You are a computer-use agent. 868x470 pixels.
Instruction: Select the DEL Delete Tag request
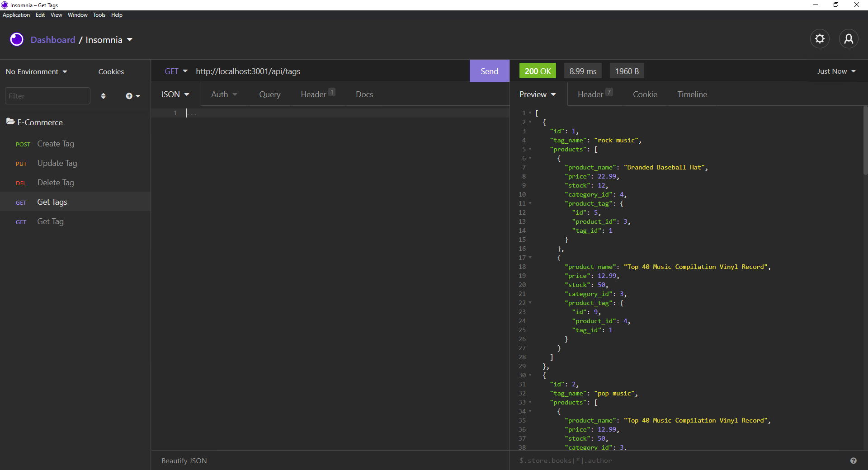tap(75, 183)
